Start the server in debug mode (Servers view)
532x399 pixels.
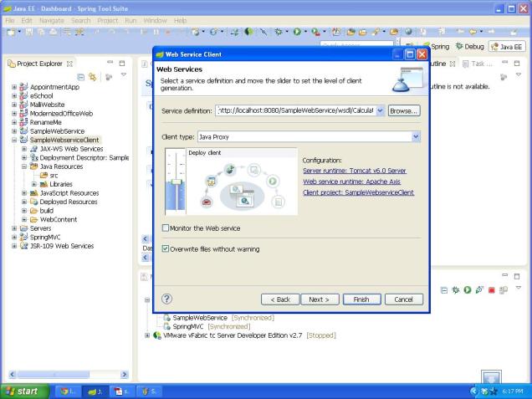(455, 290)
